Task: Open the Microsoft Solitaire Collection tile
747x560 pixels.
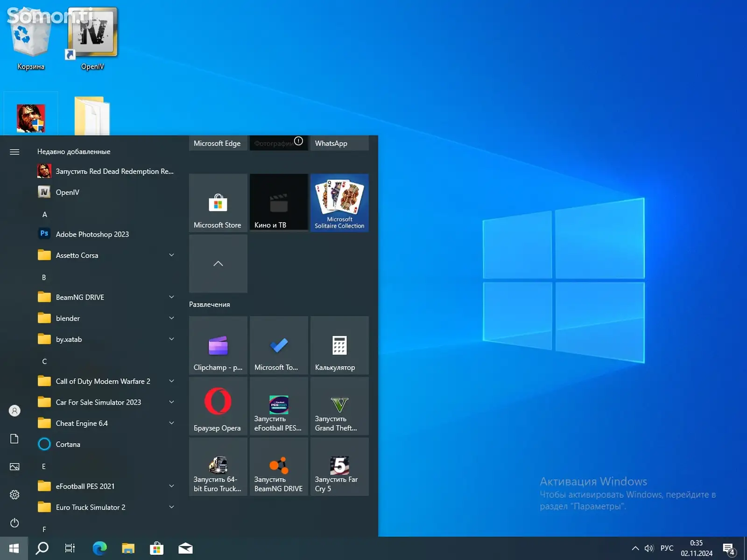Action: [x=339, y=203]
